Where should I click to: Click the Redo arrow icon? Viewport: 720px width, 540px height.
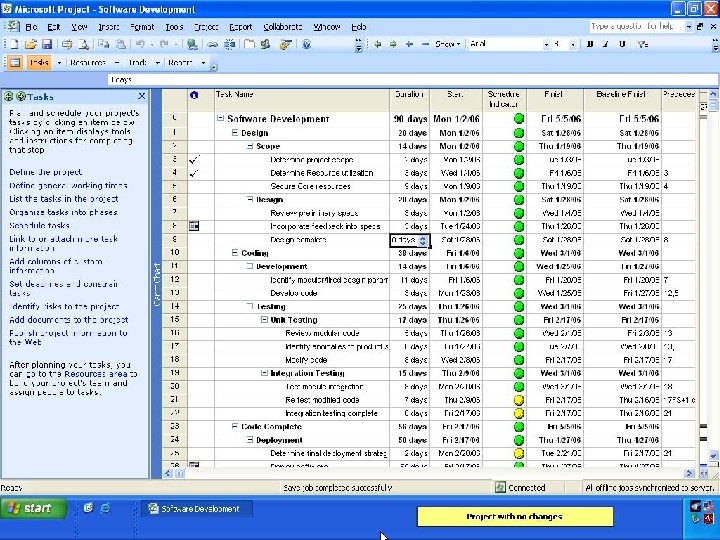(164, 45)
